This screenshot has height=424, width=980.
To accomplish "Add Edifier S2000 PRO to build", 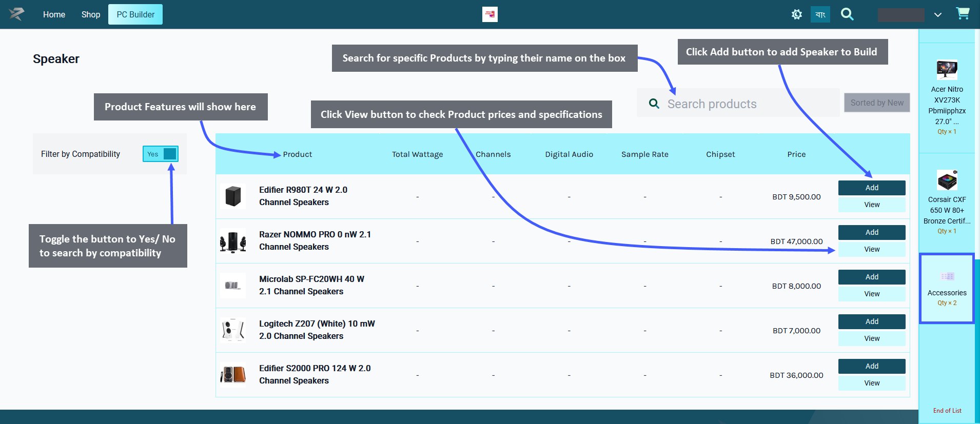I will (x=872, y=366).
